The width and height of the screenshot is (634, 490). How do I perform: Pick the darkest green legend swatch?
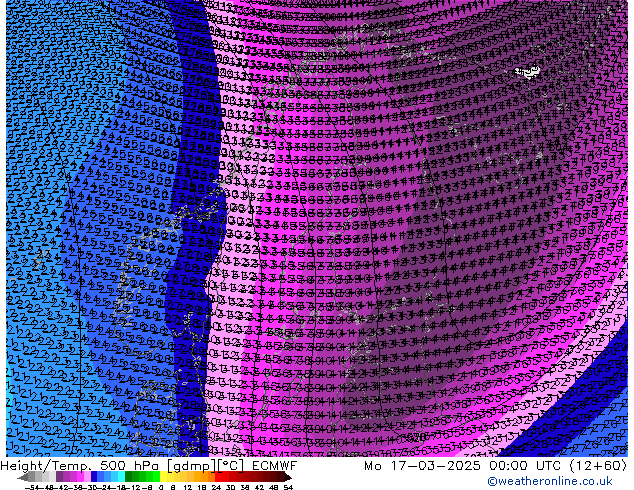coord(129,476)
